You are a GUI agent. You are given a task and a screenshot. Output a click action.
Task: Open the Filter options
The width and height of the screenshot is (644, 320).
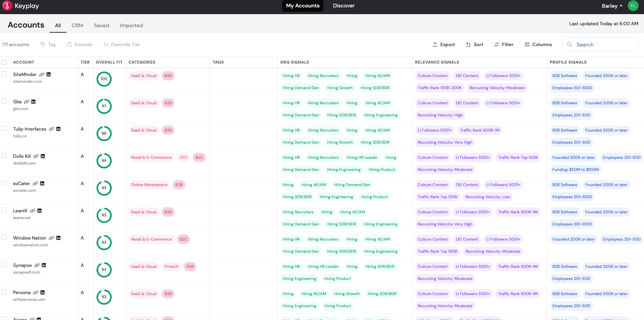coord(504,44)
